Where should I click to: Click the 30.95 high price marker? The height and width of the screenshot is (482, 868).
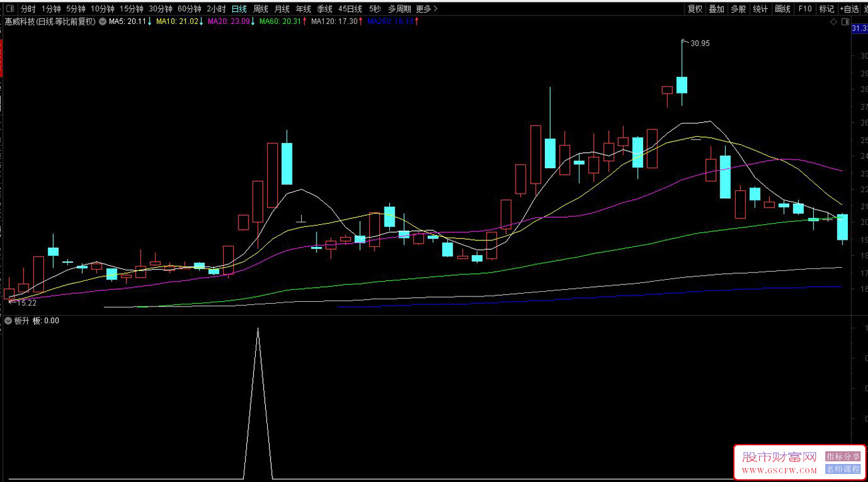click(700, 43)
